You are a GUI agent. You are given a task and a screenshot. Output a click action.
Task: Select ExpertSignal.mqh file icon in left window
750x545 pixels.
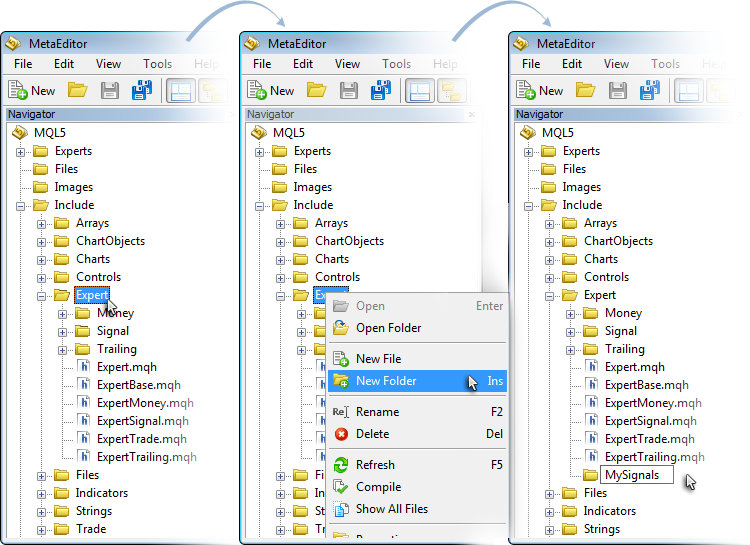(x=84, y=421)
